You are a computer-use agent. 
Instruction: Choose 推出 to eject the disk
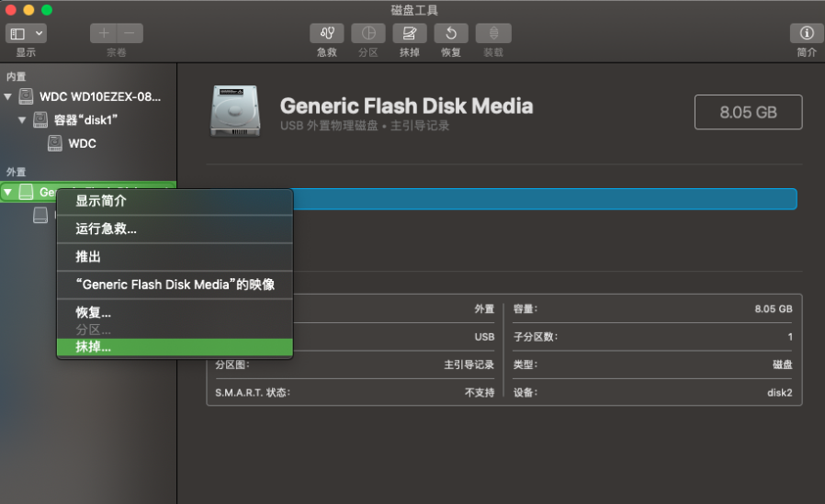click(x=175, y=256)
